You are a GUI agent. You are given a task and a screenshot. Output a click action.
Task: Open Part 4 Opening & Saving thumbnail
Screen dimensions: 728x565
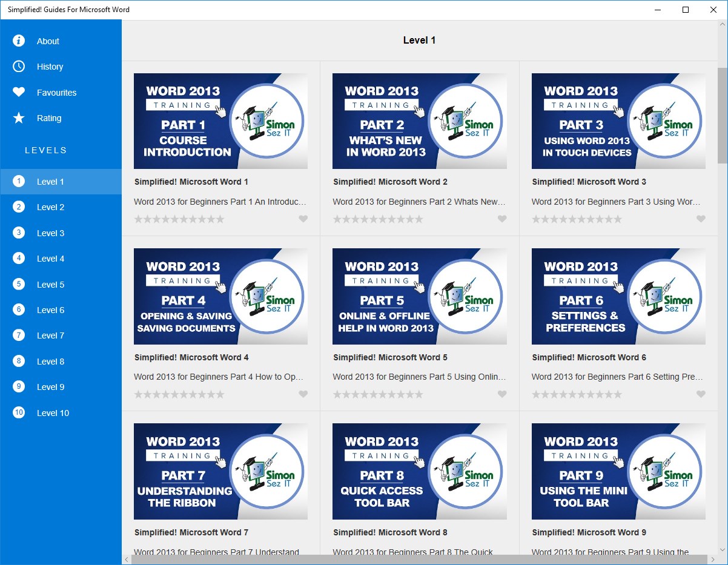pos(220,296)
